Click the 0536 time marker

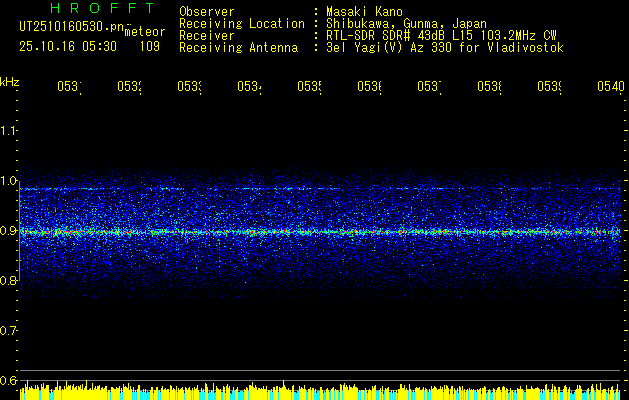(369, 87)
